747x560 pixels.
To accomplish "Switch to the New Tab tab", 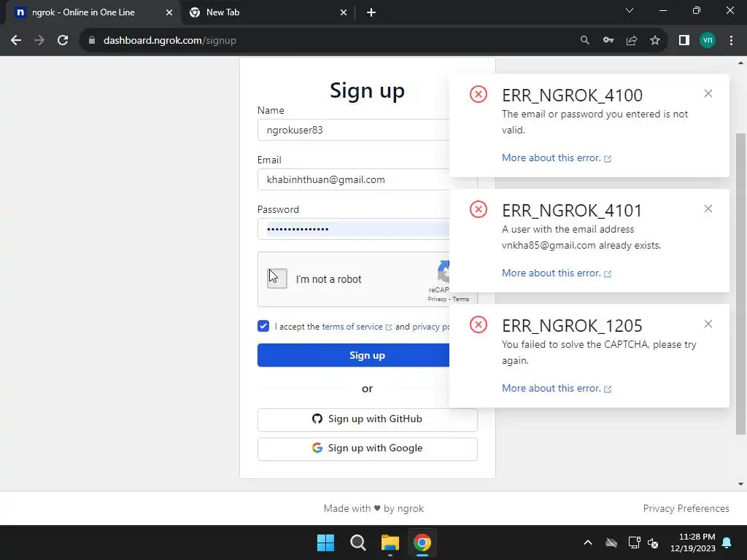I will coord(267,13).
